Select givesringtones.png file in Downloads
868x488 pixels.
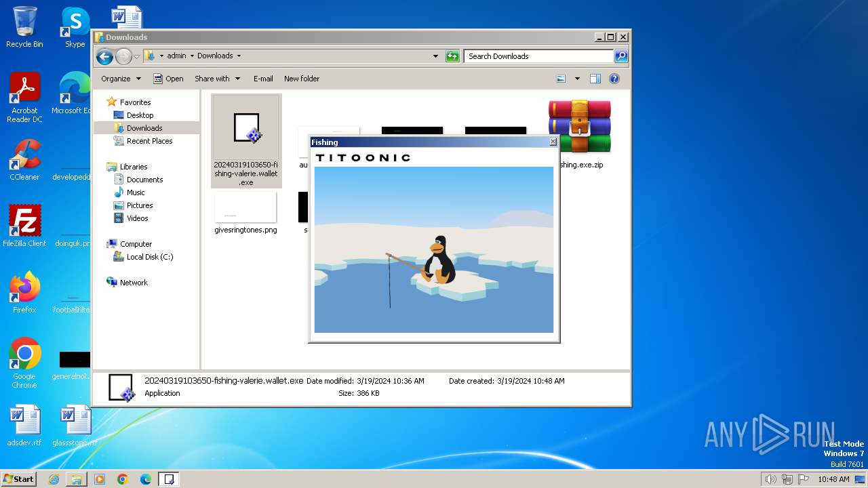245,213
